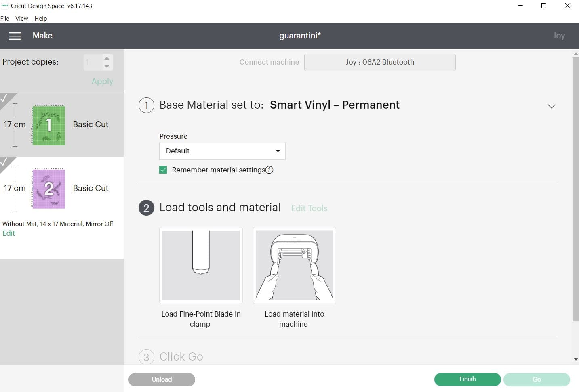The image size is (579, 392).
Task: Click the Make heading label
Action: (42, 36)
